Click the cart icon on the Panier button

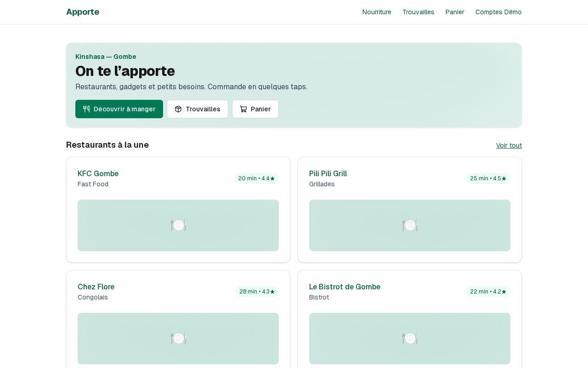pyautogui.click(x=243, y=109)
